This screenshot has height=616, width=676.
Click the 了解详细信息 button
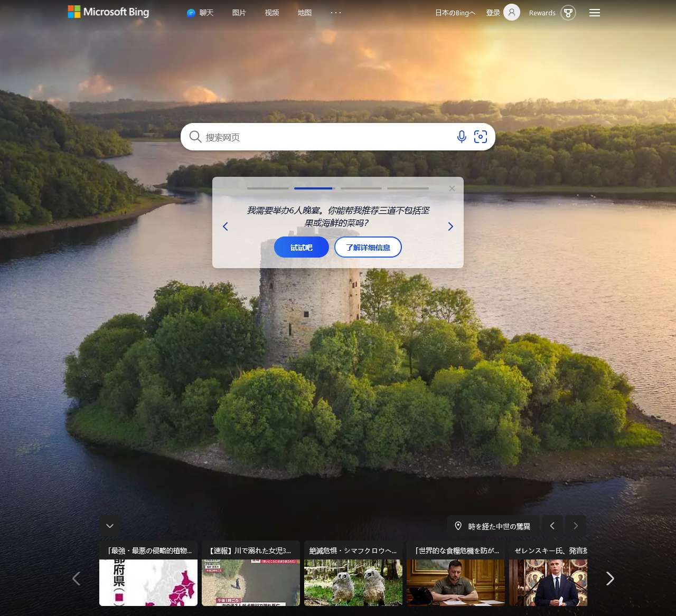[368, 247]
